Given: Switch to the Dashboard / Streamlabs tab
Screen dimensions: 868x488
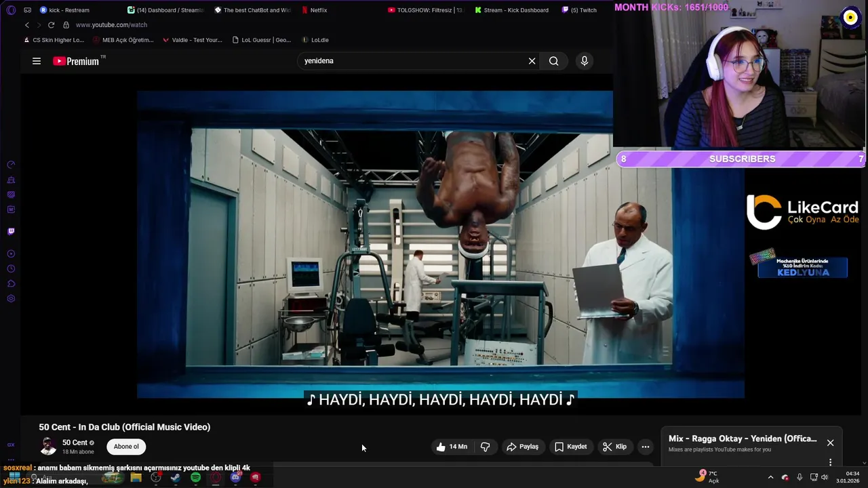Looking at the screenshot, I should pos(165,10).
